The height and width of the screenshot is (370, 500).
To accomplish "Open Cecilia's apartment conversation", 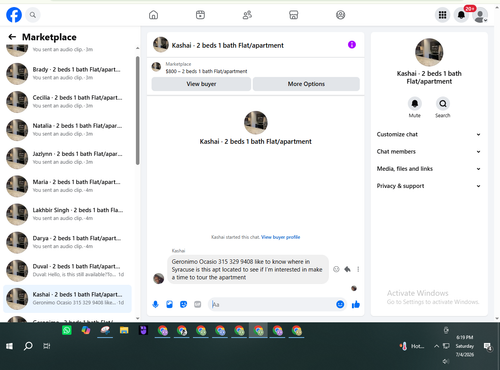I will 68,102.
